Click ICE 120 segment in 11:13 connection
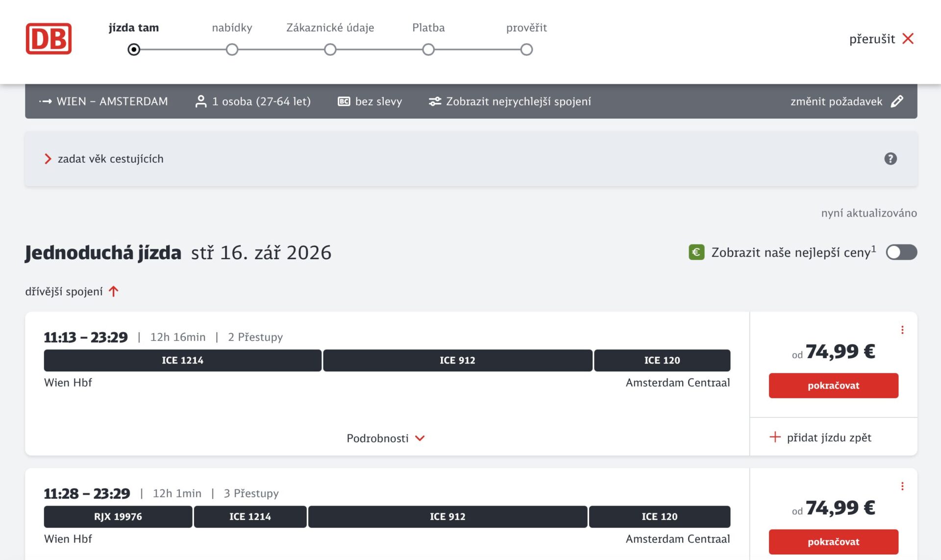 tap(662, 361)
